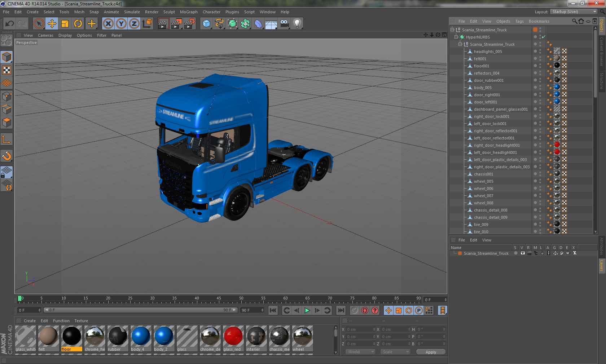The image size is (606, 364).
Task: Open the Sculpt menu
Action: click(169, 12)
